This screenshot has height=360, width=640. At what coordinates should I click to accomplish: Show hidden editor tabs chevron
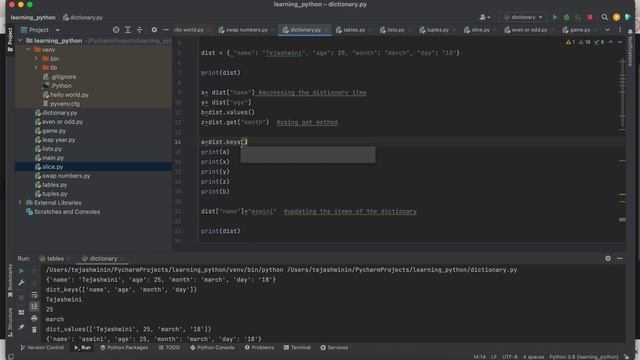coord(607,30)
